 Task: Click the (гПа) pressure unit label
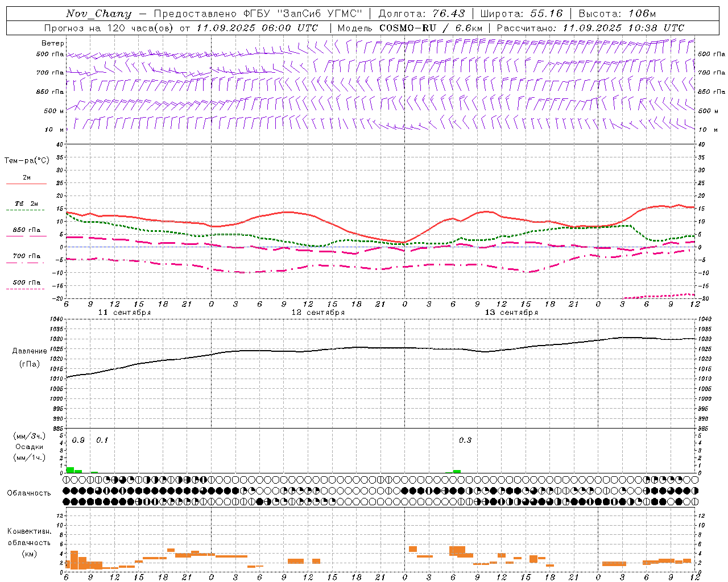(x=30, y=364)
